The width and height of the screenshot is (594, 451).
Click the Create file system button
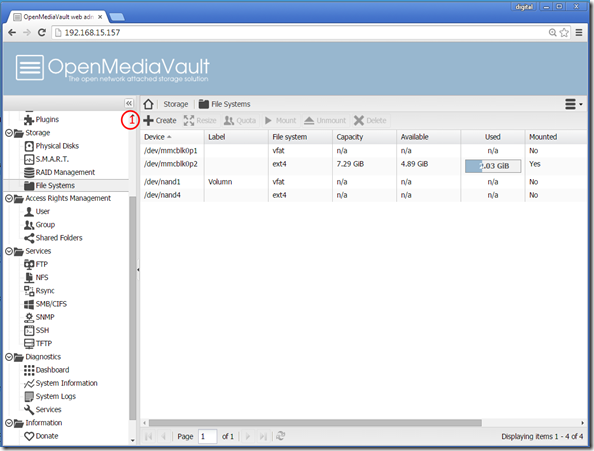[x=160, y=120]
